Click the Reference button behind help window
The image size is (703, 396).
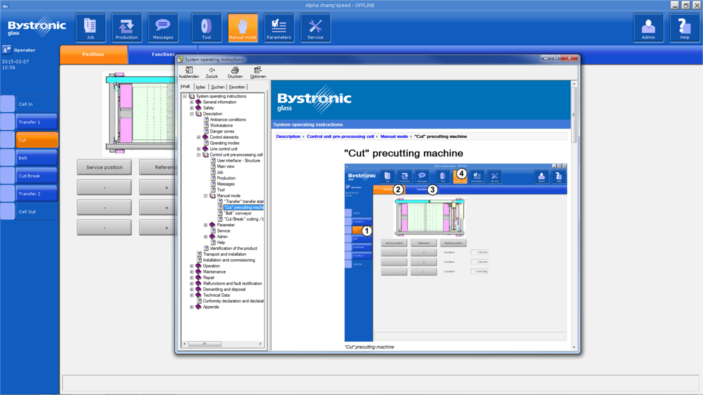(157, 167)
